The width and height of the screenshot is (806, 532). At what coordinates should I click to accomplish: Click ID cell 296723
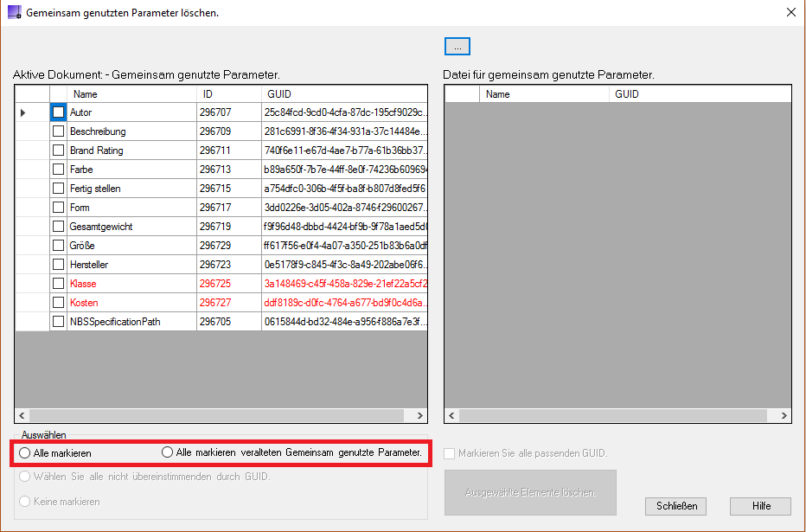(x=229, y=264)
